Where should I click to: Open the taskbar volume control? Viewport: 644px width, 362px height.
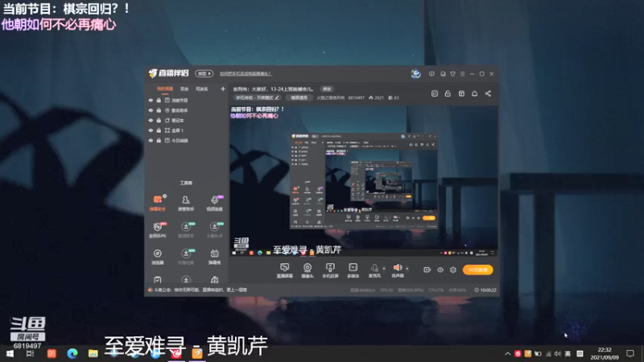pos(557,353)
